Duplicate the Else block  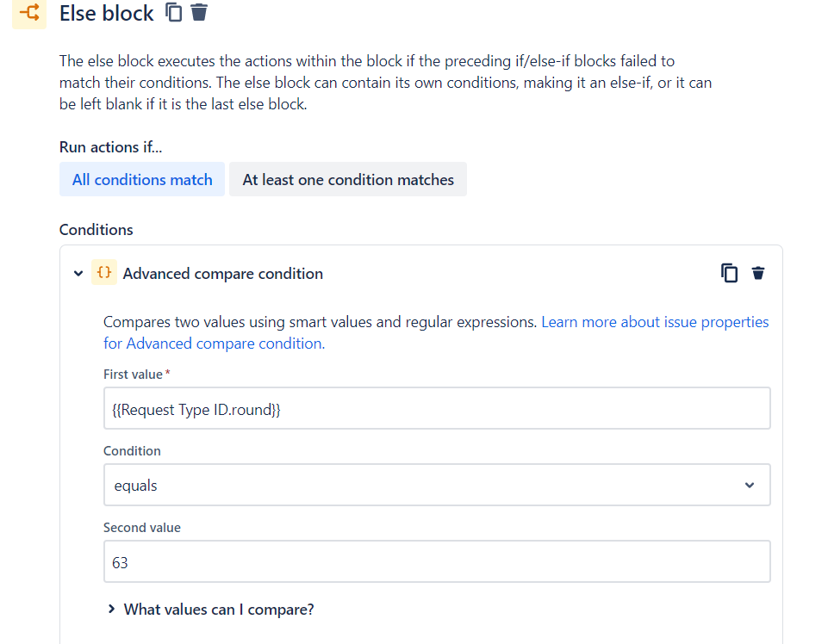pos(174,12)
